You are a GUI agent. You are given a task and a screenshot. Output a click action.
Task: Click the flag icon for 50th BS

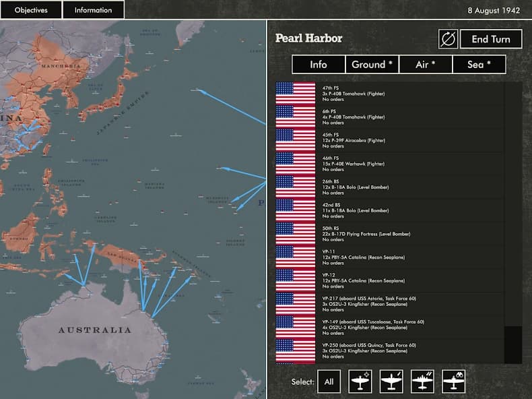(295, 233)
